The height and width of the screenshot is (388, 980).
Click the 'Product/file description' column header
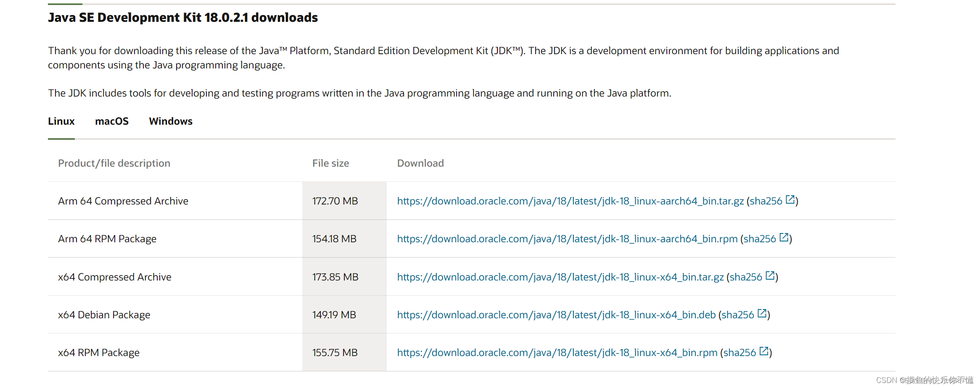click(x=114, y=163)
